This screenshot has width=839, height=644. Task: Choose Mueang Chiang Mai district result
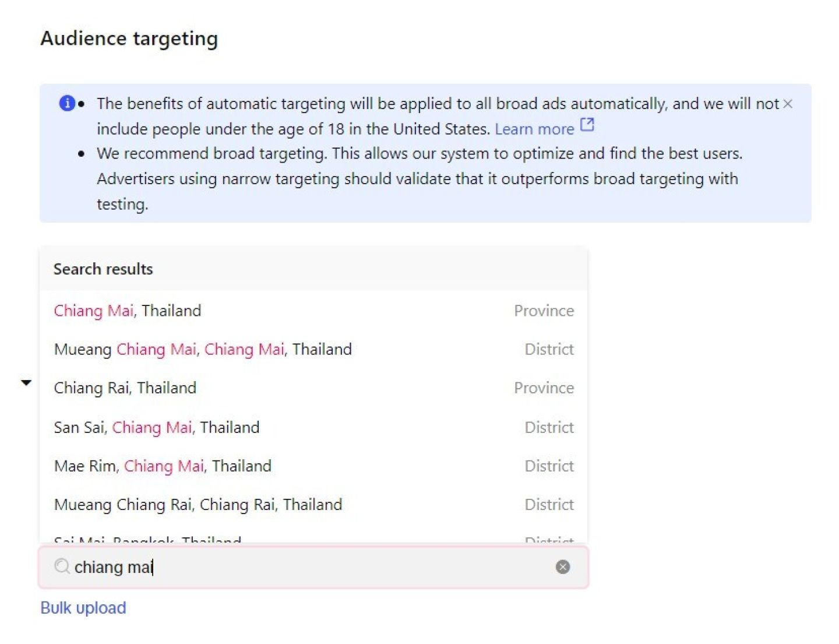pyautogui.click(x=203, y=349)
